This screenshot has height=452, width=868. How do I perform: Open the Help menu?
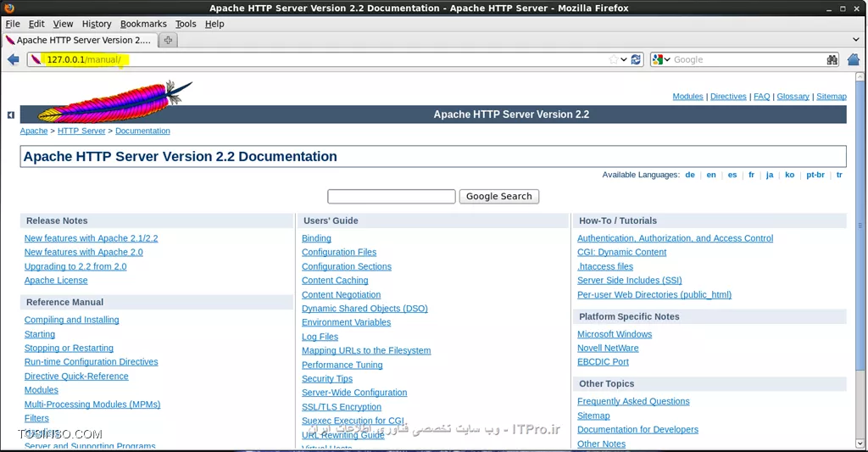click(214, 24)
